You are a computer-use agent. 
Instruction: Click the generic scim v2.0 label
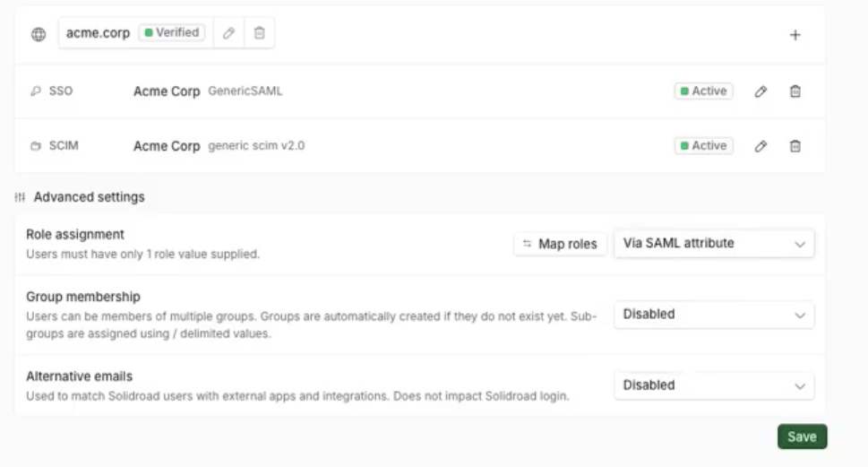256,146
